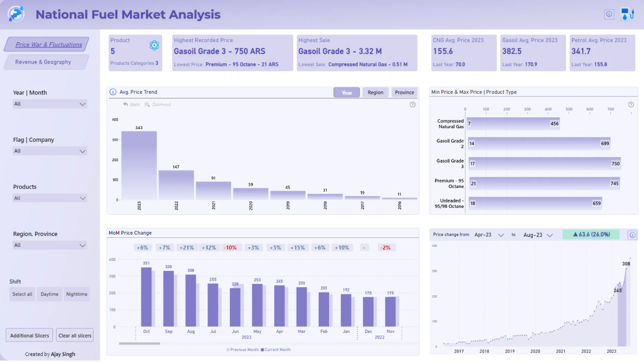
Task: Click the Gasoil Avg. Price value 382.5
Action: tap(512, 51)
